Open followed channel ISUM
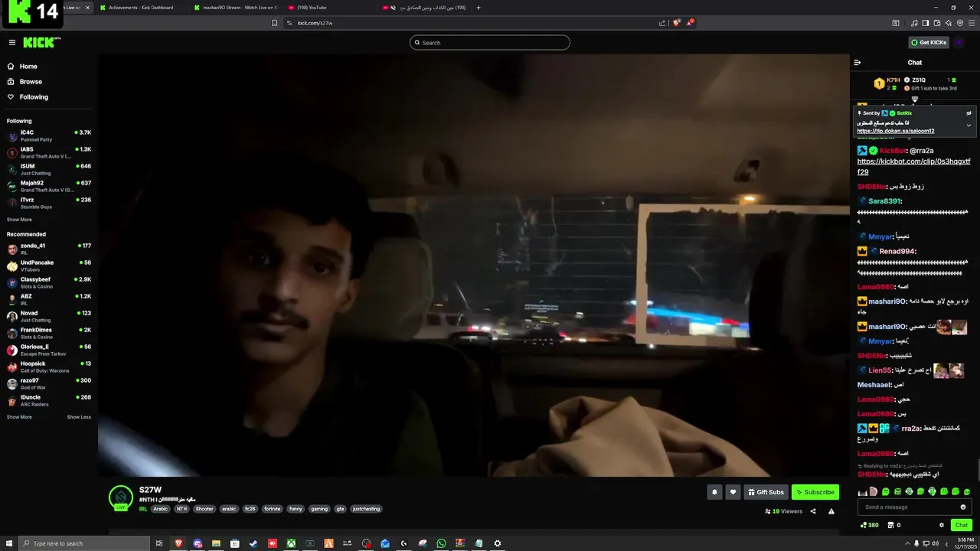The image size is (980, 551). click(49, 169)
